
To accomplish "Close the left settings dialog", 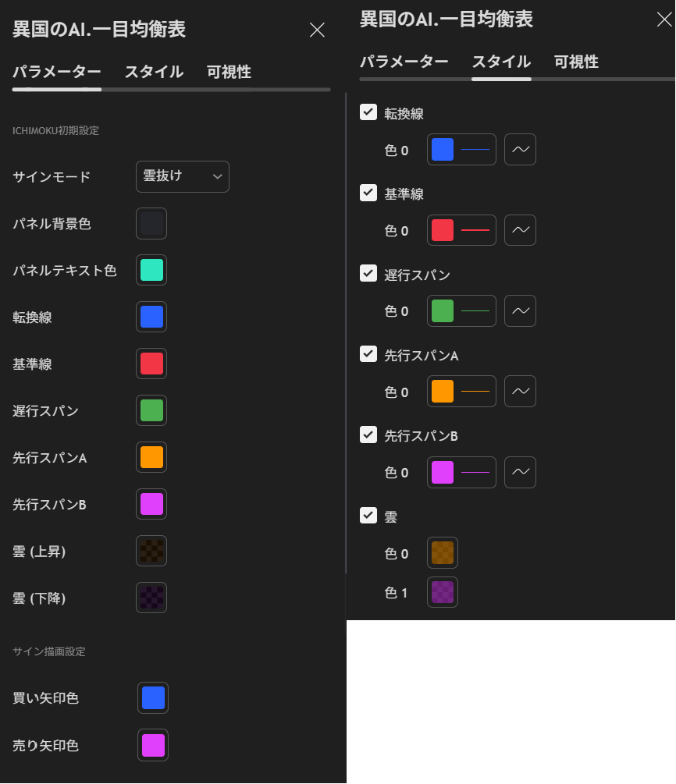I will tap(317, 30).
